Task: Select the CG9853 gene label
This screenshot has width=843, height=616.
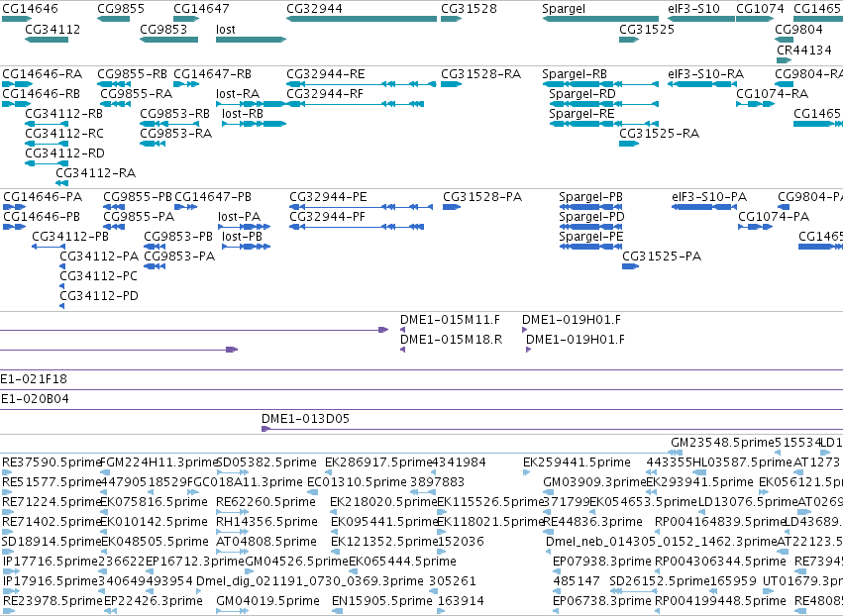Action: (x=163, y=29)
